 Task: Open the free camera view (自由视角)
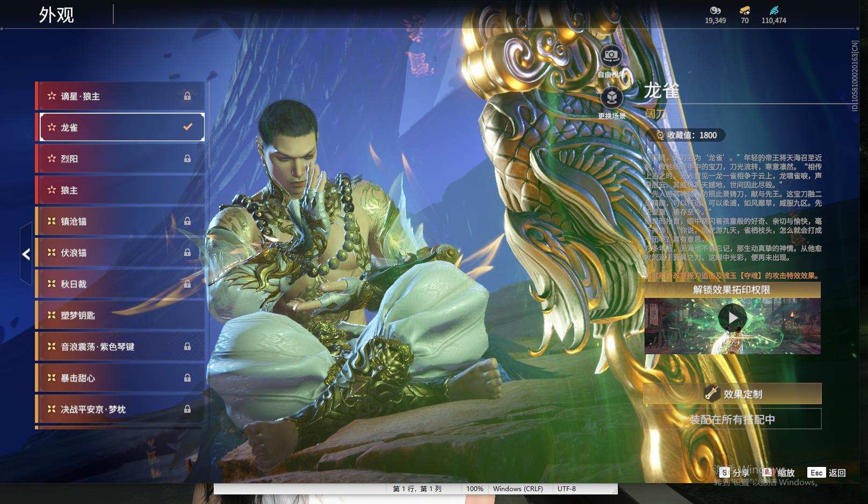(611, 55)
